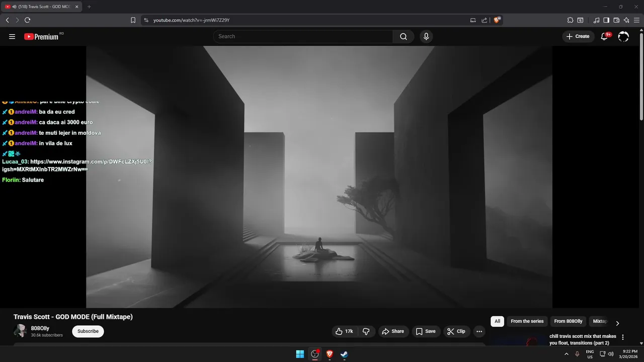Clip the video with scissors button
Screen dimensions: 644x362
pos(456,331)
